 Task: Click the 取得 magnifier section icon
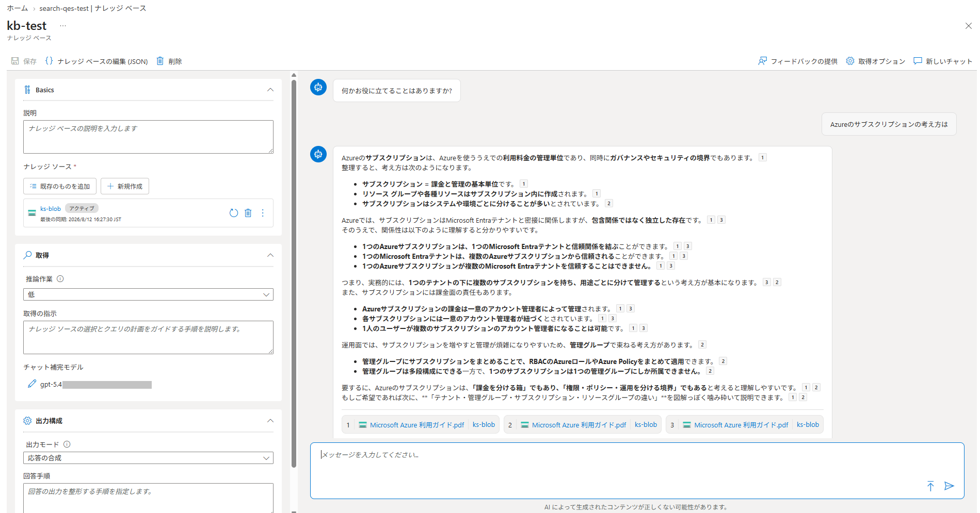pyautogui.click(x=28, y=255)
